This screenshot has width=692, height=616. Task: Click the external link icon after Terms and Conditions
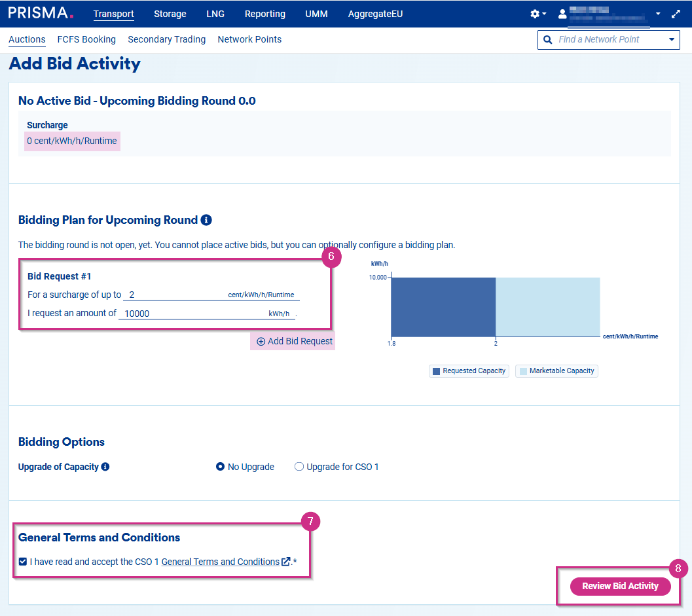coord(285,562)
